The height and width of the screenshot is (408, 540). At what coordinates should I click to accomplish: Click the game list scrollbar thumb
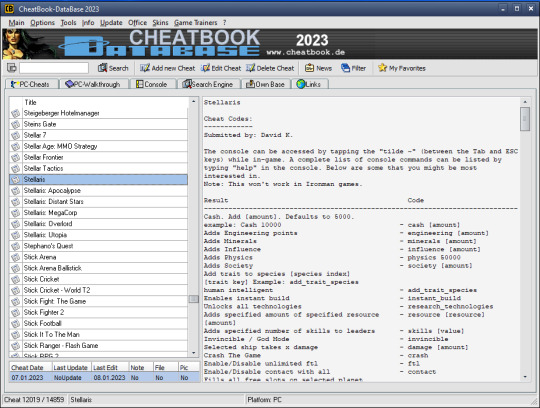(194, 299)
